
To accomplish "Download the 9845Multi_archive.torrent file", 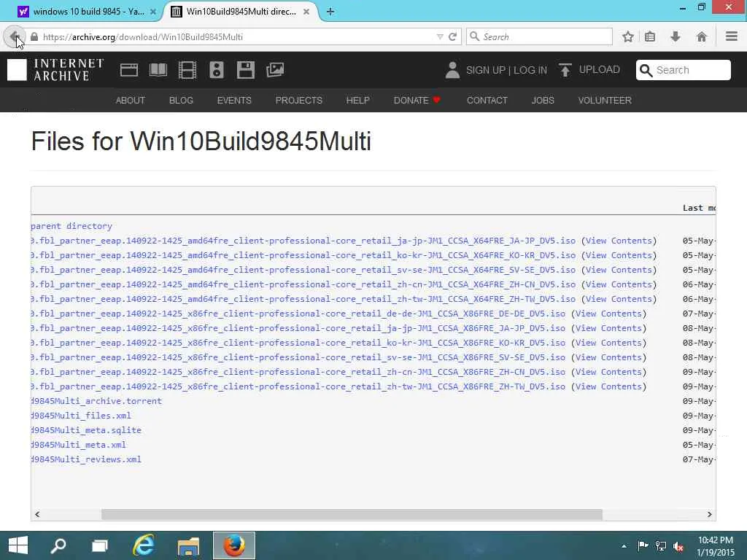I will (x=96, y=401).
